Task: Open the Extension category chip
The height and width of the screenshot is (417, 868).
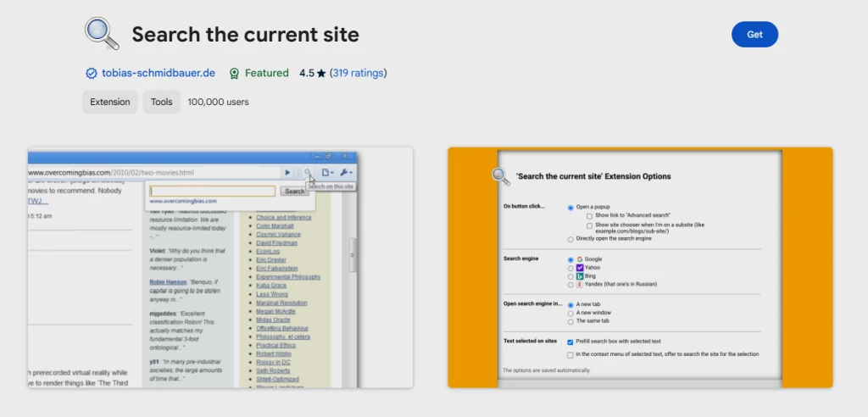Action: 110,102
